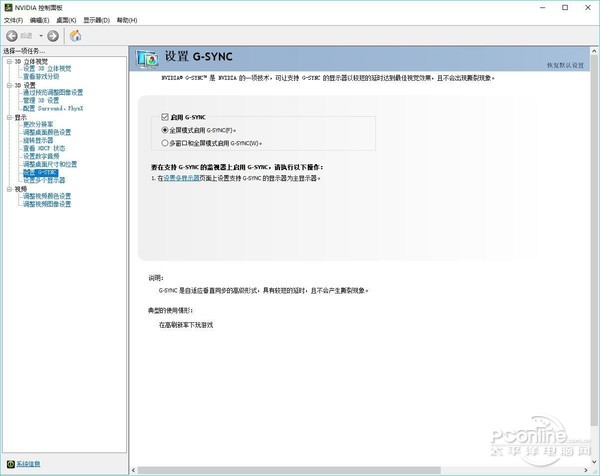Viewport: 600px width, 476px height.
Task: Click the green 系统信息 icon at bottom left
Action: point(11,464)
